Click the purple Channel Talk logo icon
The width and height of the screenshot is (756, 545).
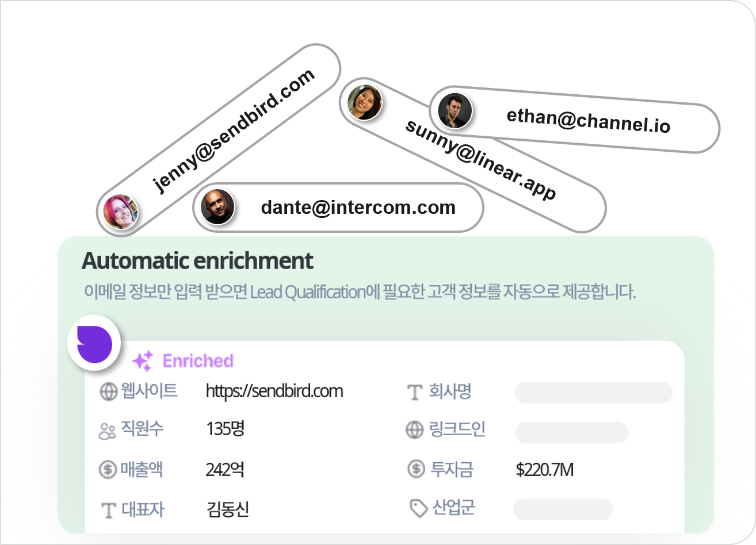(94, 343)
